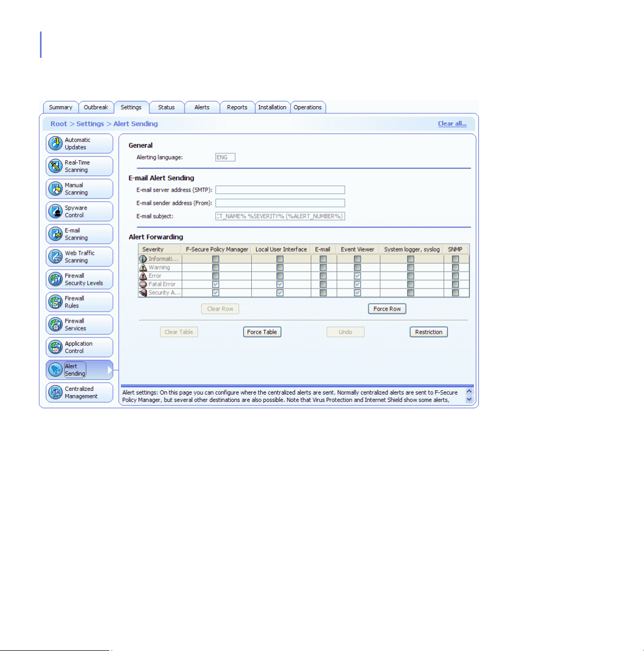
Task: Open Centralized Management icon
Action: [x=55, y=392]
